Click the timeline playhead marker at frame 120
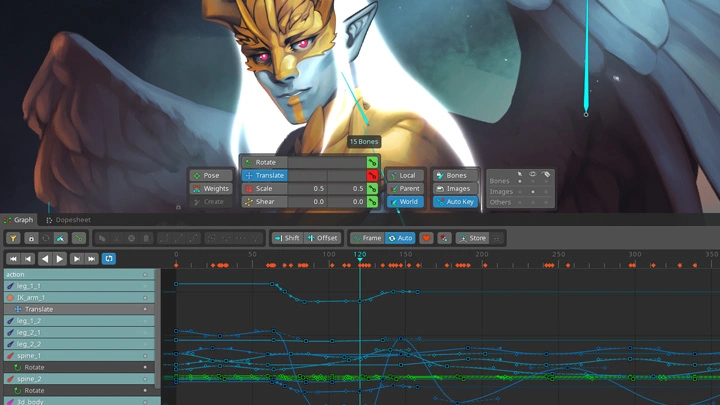720x405 pixels. 360,260
